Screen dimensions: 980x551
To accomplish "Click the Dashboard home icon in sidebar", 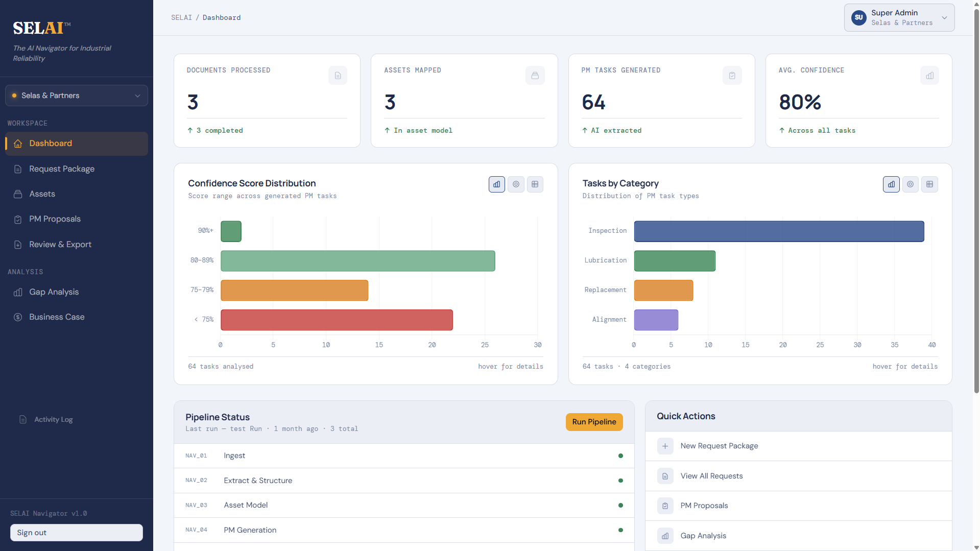I will (x=18, y=143).
